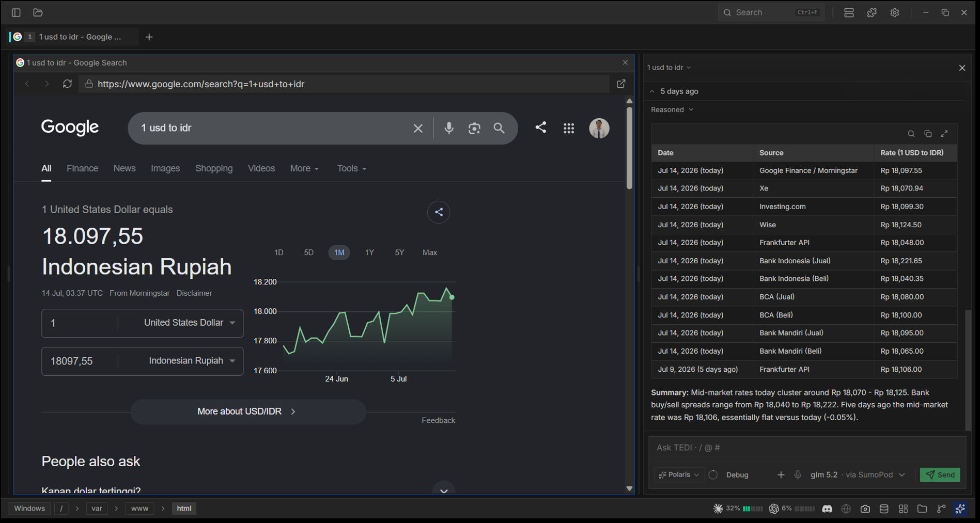Open the settings gear icon
This screenshot has width=980, height=523.
895,12
